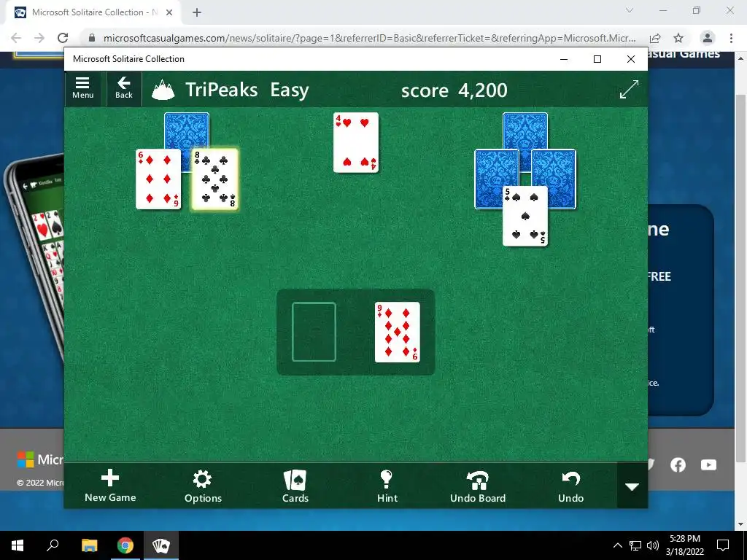Expand game to fullscreen with diagonal arrows
747x560 pixels.
pos(629,90)
